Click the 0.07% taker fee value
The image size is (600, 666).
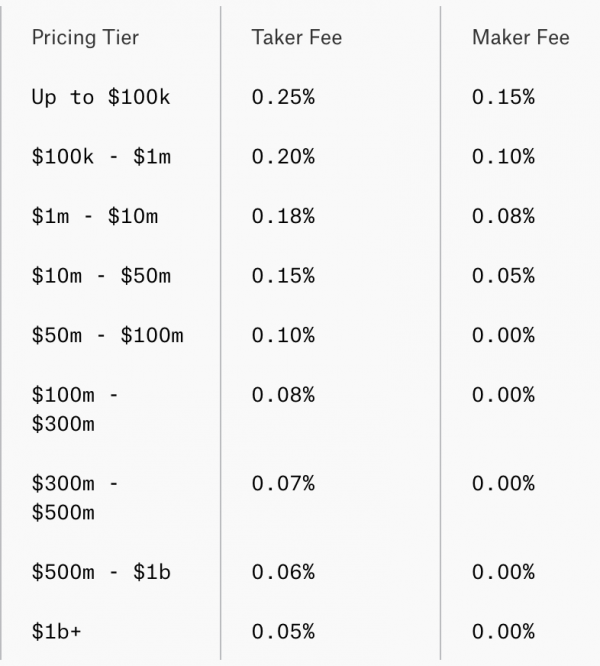[x=283, y=484]
